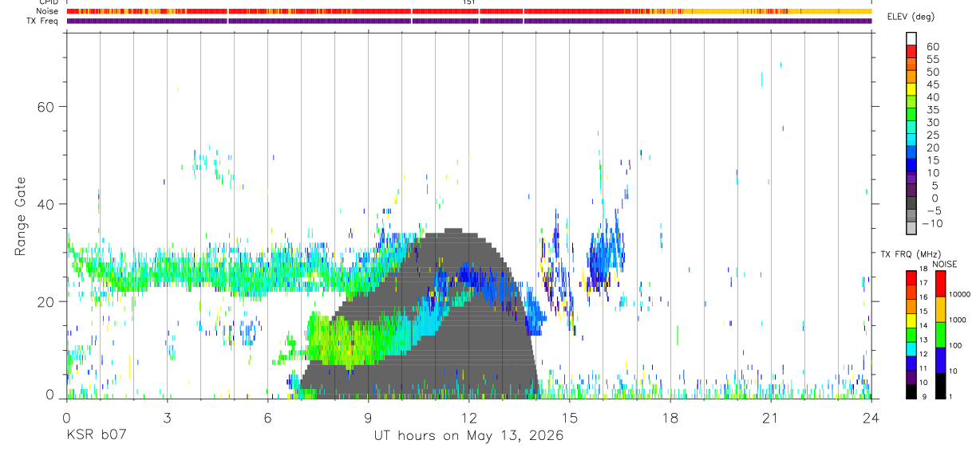The width and height of the screenshot is (980, 452).
Task: Click the green segment of NOISE color bar
Action: point(939,335)
